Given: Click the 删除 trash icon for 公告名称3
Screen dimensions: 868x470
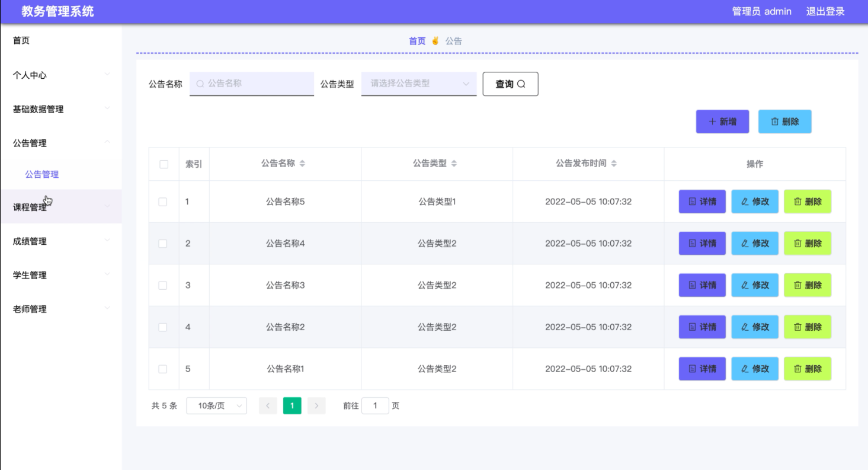Looking at the screenshot, I should tap(798, 285).
